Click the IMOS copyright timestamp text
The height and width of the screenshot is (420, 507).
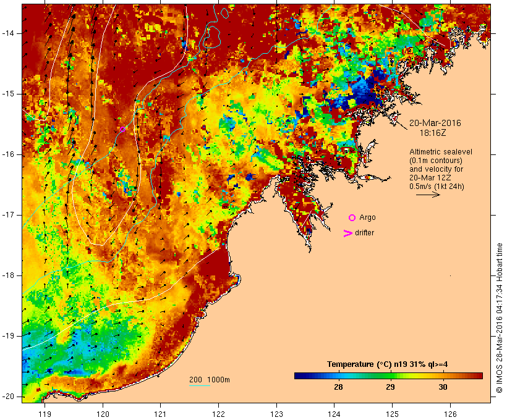500,318
